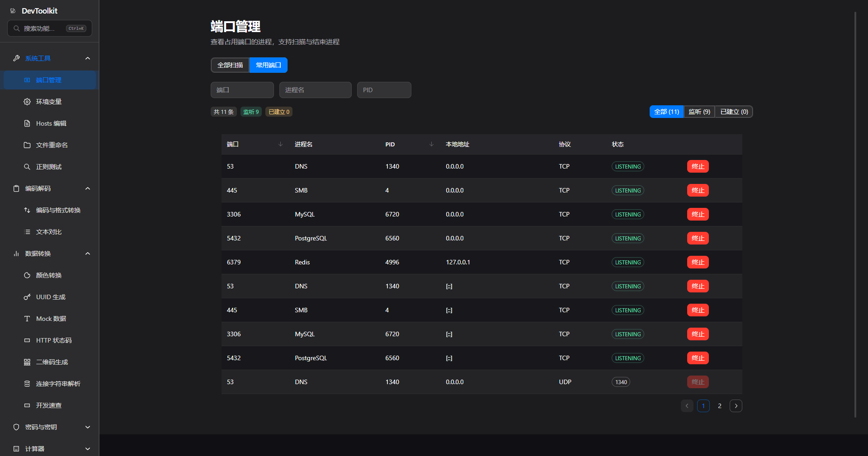Open the 文本对比 menu item

(50, 232)
